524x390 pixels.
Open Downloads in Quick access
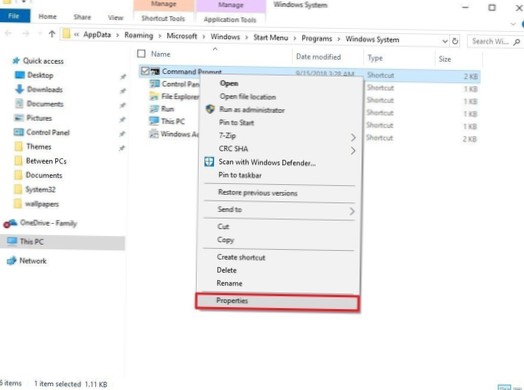coord(45,90)
